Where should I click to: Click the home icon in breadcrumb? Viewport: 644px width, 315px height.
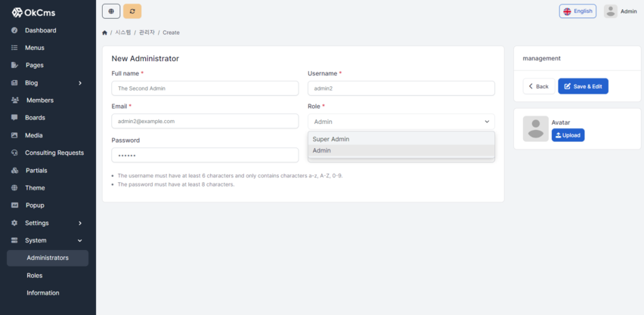coord(105,32)
